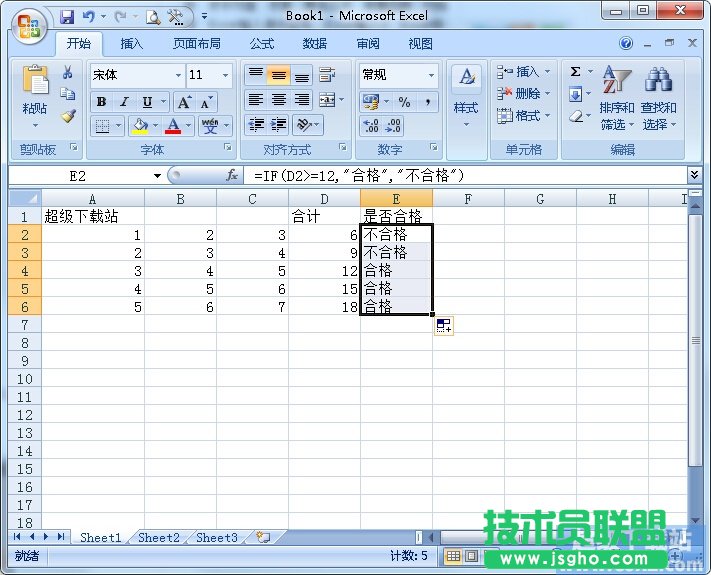The width and height of the screenshot is (711, 575).
Task: Expand the number format dropdown showing 常规
Action: (x=432, y=75)
